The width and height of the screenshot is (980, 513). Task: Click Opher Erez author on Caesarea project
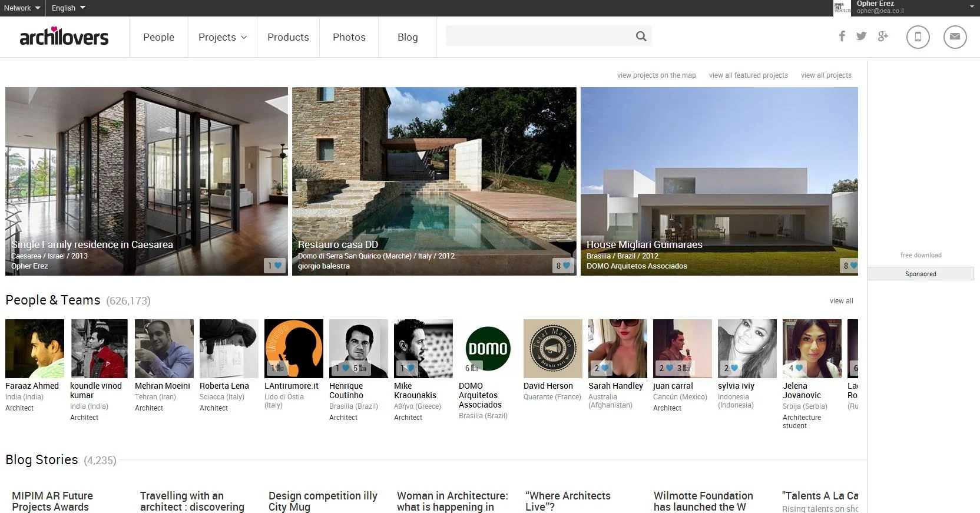pyautogui.click(x=29, y=266)
